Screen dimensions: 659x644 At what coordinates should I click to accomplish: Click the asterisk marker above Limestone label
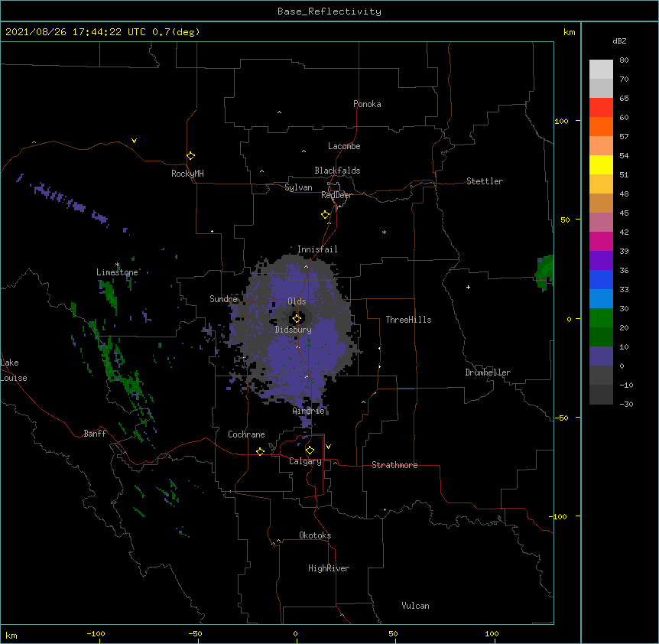[117, 265]
